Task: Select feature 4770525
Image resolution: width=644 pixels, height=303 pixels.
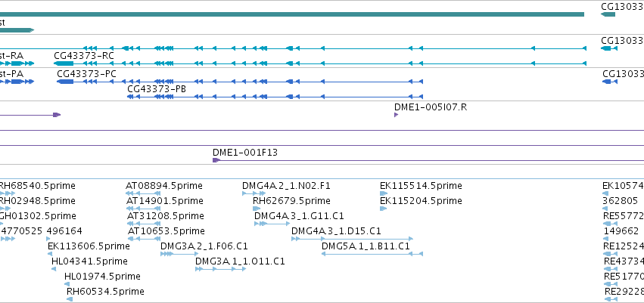Action: (x=22, y=230)
